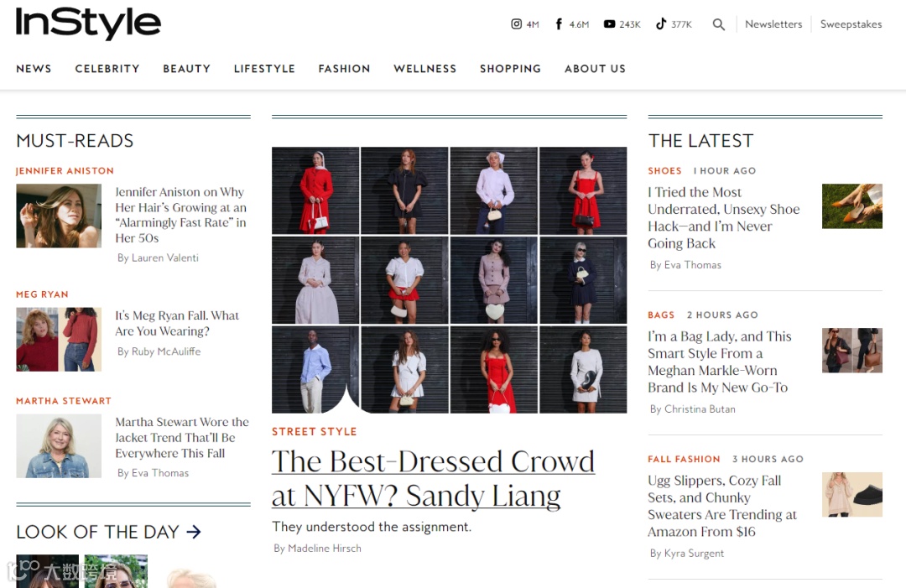
Task: Click the Martha Stewart category tag
Action: tap(64, 401)
